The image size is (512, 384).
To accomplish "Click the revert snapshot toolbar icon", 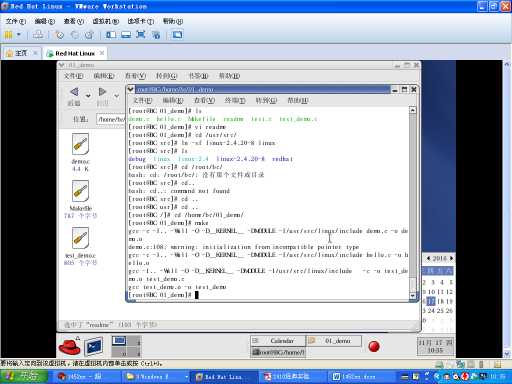I will (x=75, y=35).
